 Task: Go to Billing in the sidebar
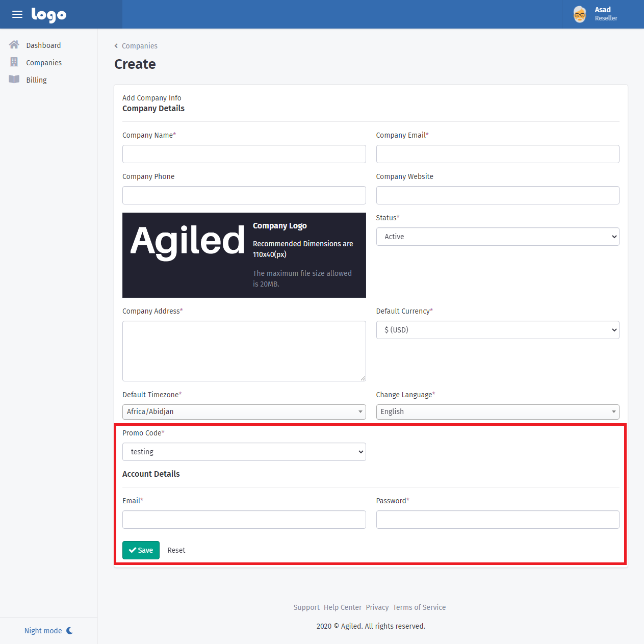tap(36, 80)
